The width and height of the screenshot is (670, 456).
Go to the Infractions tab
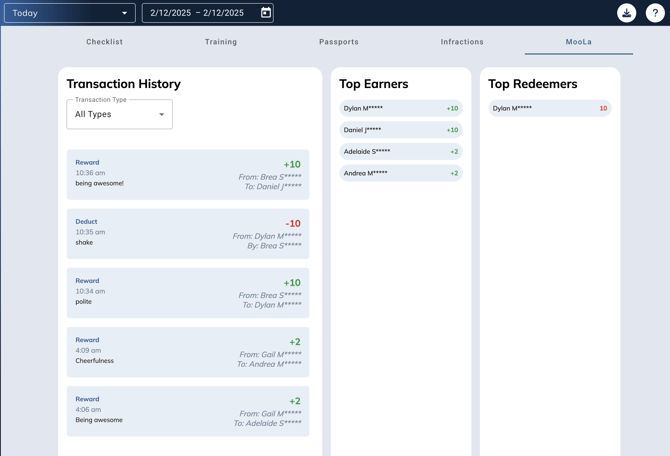[462, 42]
